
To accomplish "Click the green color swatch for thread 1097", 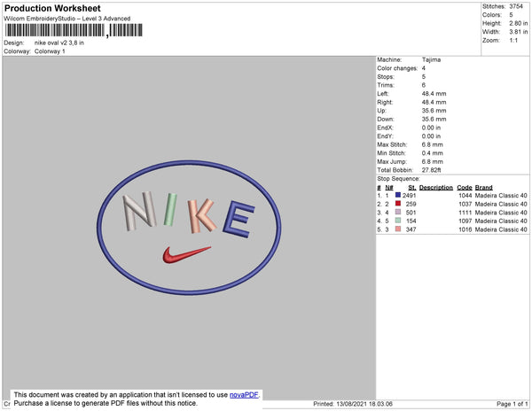I will click(398, 221).
